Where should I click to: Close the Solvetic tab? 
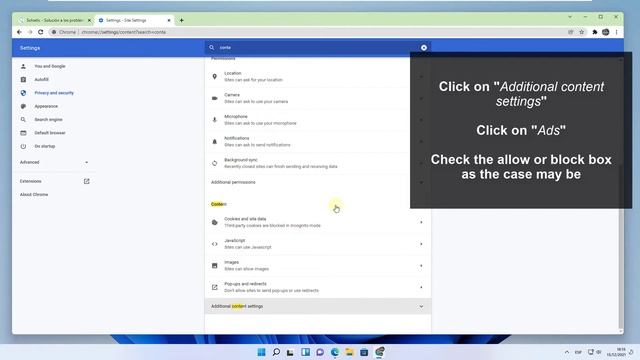click(89, 20)
